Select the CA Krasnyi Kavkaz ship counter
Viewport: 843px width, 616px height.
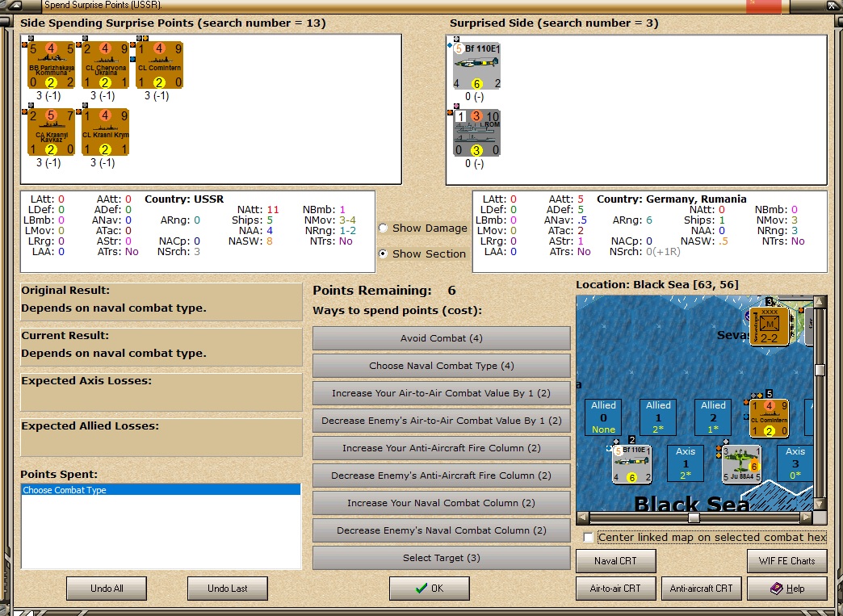[x=51, y=132]
